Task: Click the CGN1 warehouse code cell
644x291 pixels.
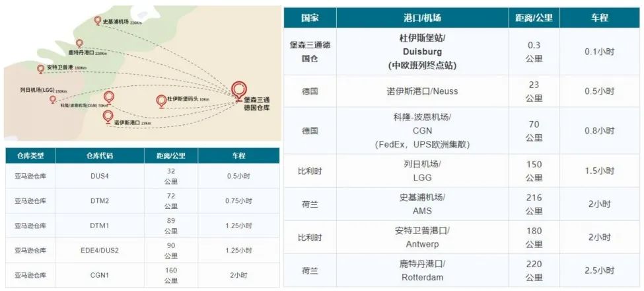Action: coord(100,274)
